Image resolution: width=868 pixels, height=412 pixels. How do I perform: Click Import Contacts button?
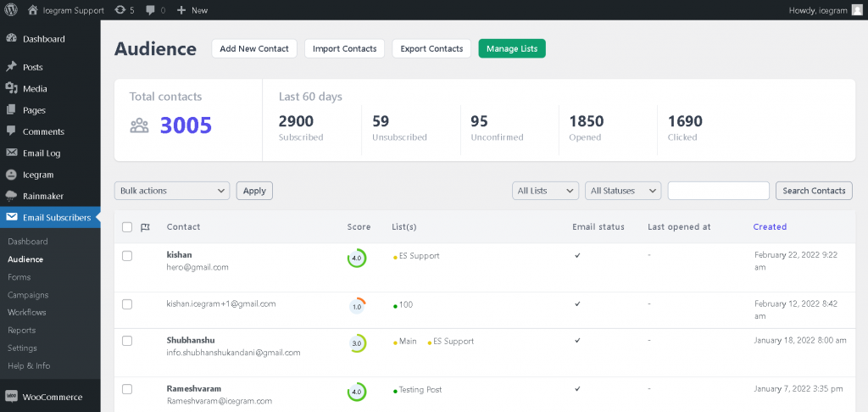(x=344, y=48)
